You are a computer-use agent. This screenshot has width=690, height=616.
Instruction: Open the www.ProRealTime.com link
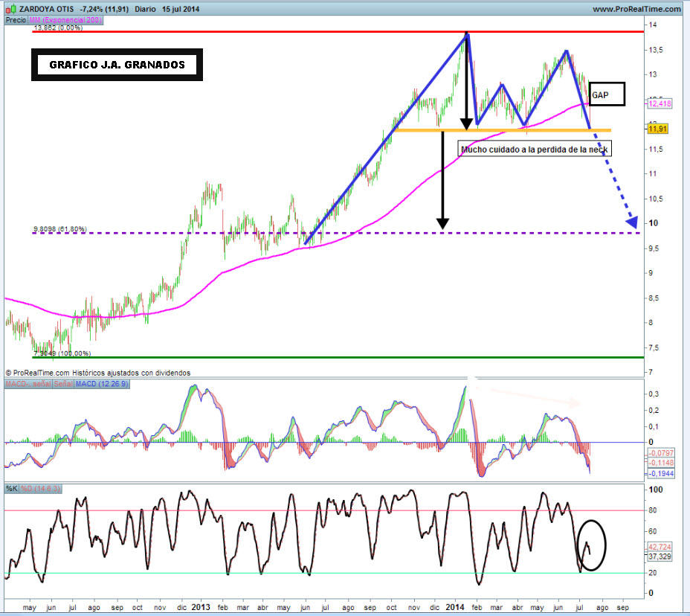pyautogui.click(x=636, y=8)
